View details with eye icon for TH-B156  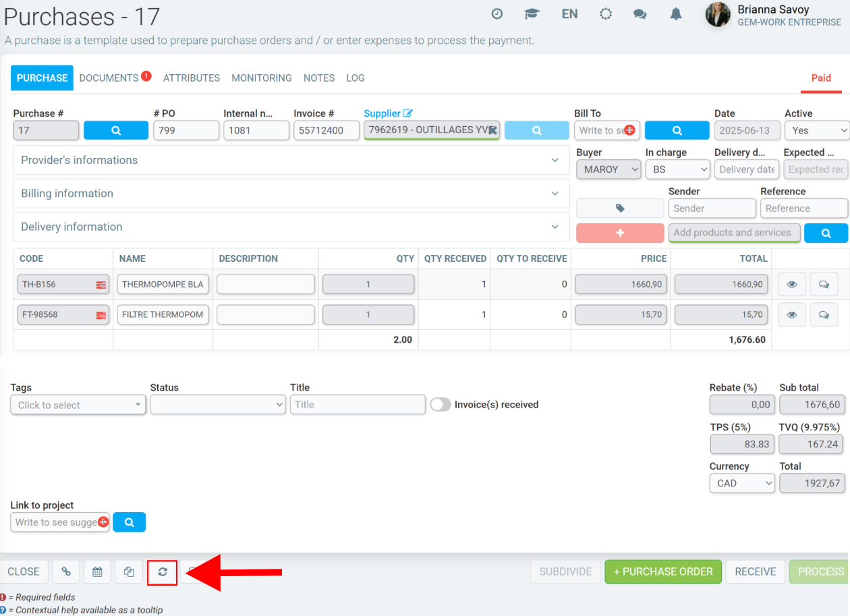click(x=792, y=285)
